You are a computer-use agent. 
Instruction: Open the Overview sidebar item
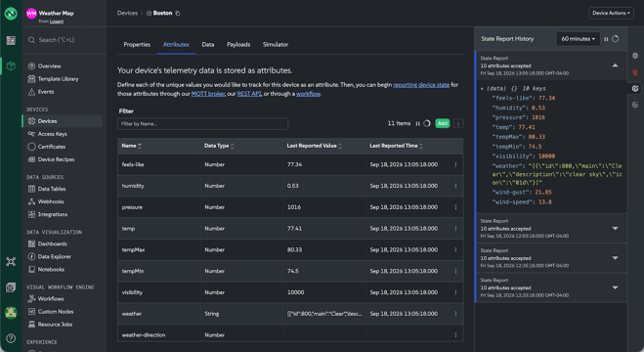pyautogui.click(x=49, y=66)
